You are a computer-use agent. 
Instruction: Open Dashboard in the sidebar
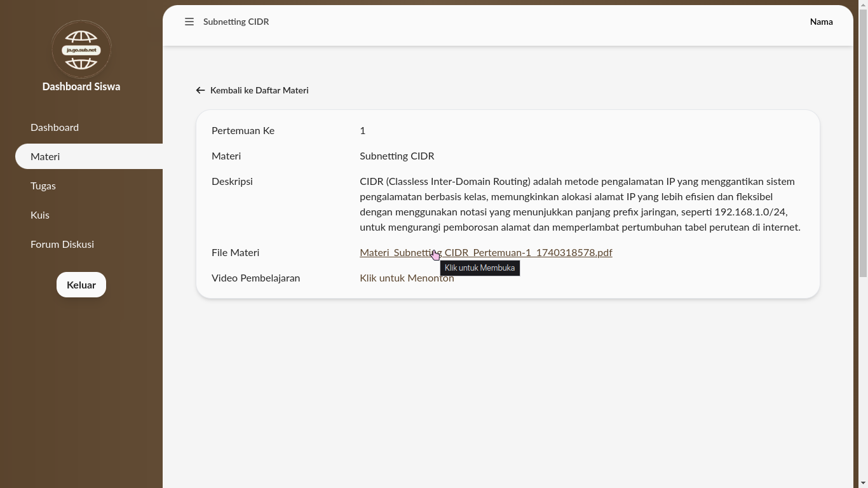coord(55,127)
